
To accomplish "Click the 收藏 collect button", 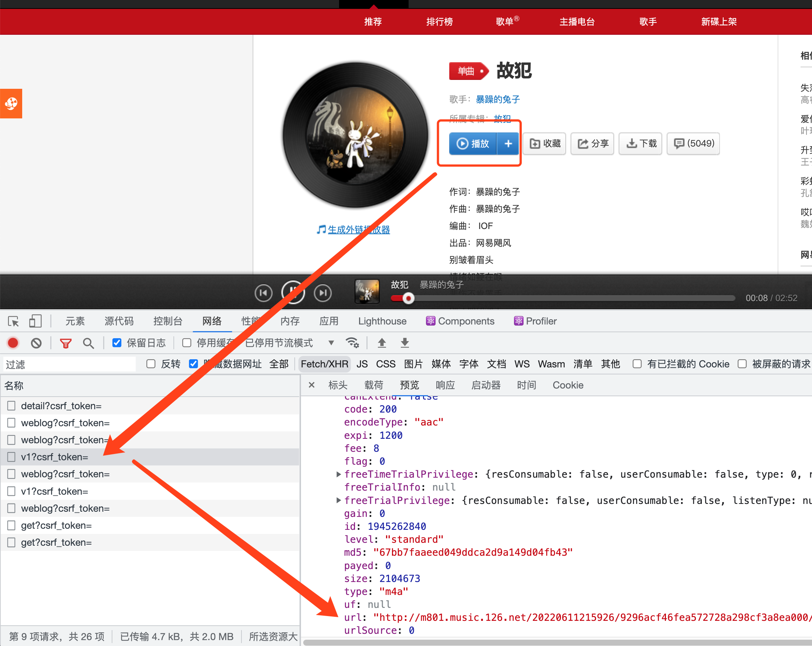I will tap(545, 144).
